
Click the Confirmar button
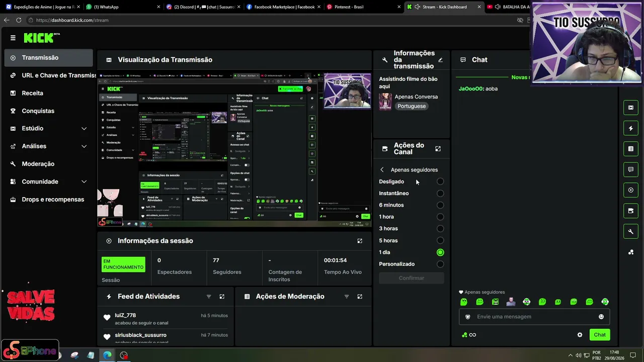[412, 278]
